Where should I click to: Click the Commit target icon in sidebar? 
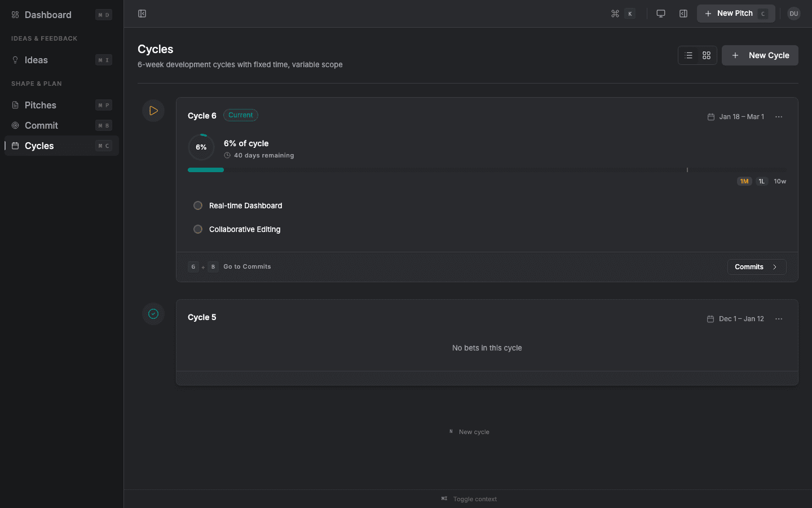click(x=14, y=125)
